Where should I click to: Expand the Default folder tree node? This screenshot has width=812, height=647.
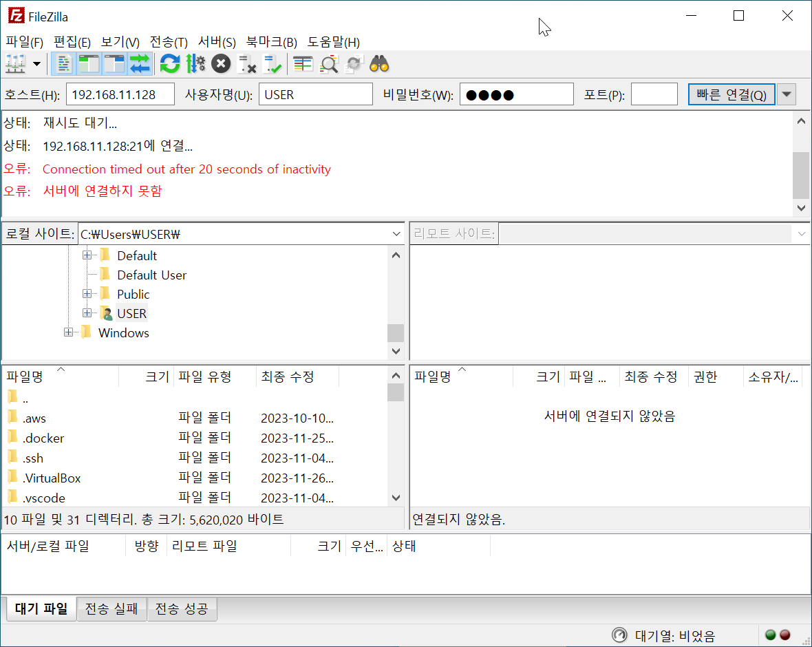(87, 255)
